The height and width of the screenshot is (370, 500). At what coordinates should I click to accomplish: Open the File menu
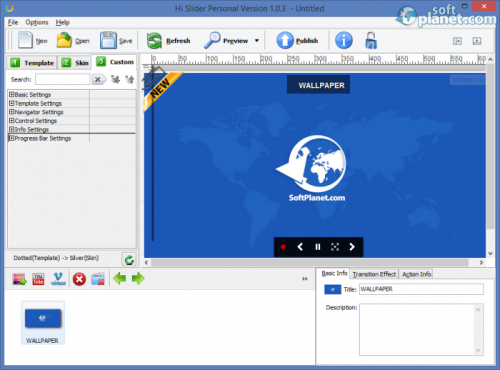13,22
